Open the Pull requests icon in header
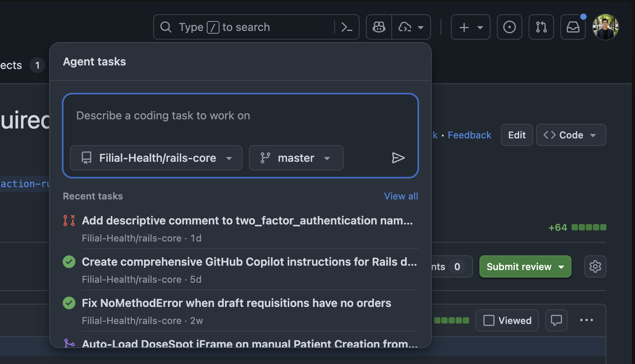This screenshot has height=364, width=635. tap(541, 27)
